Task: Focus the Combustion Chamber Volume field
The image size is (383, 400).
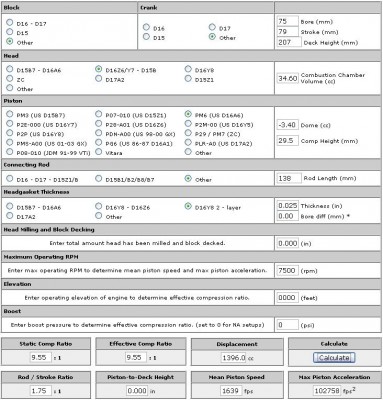Action: [287, 78]
